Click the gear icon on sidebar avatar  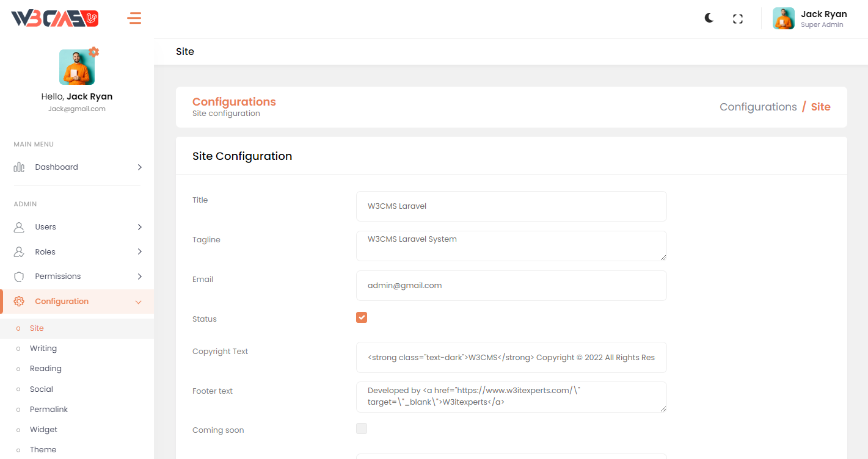point(93,52)
